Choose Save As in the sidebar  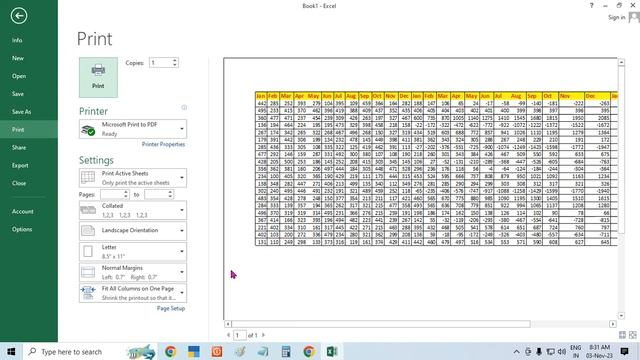(x=21, y=111)
